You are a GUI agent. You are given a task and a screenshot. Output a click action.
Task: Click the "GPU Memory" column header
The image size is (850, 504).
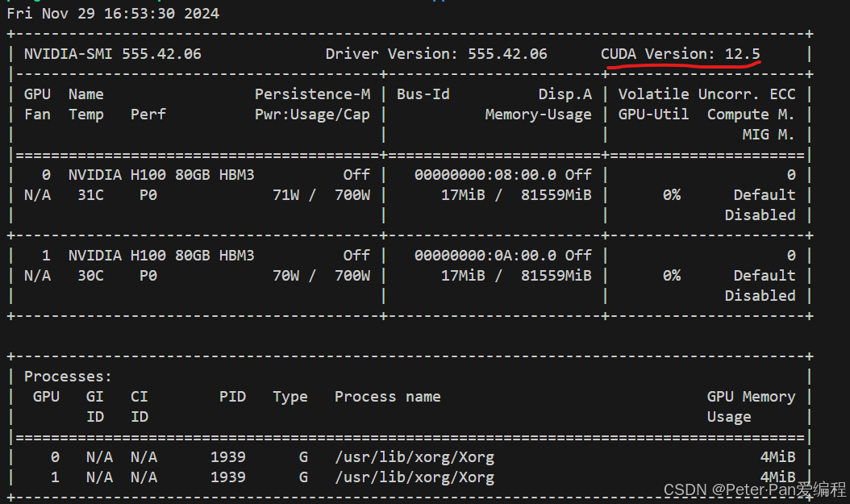coord(752,397)
